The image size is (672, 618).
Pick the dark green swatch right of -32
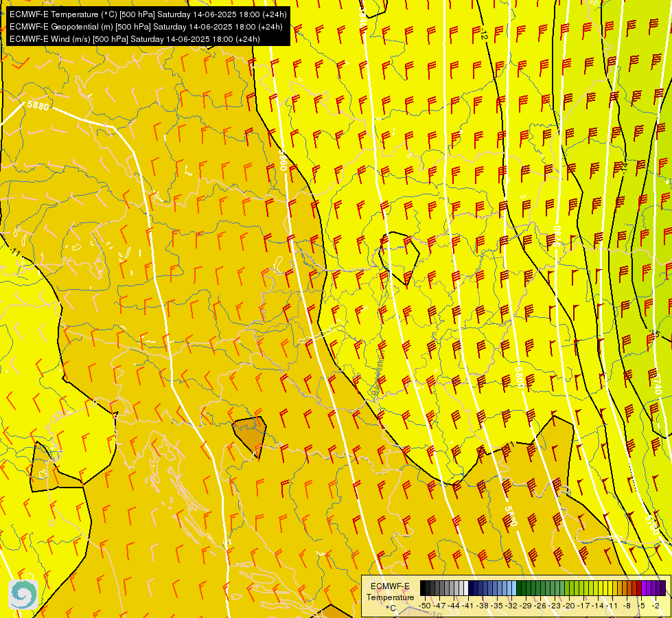(x=519, y=588)
